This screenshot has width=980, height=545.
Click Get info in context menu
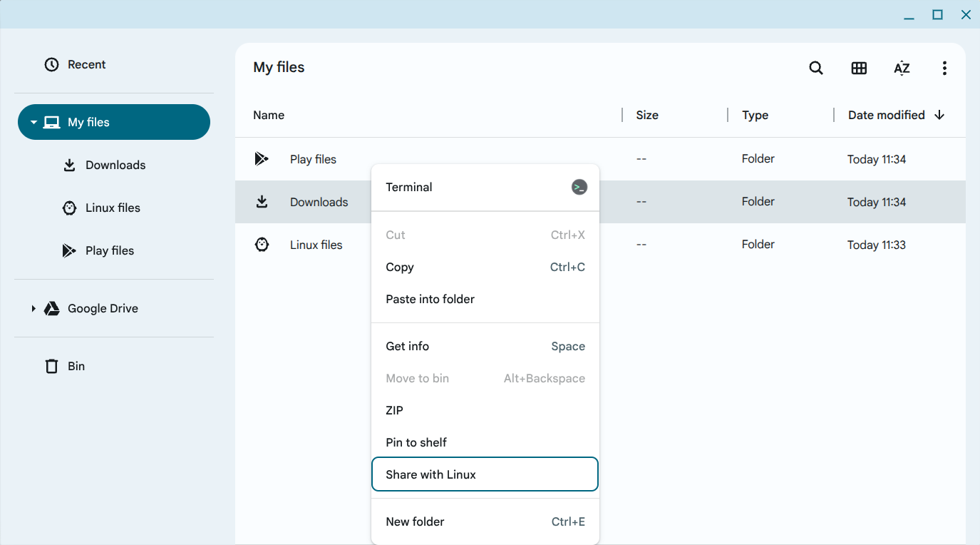click(408, 346)
